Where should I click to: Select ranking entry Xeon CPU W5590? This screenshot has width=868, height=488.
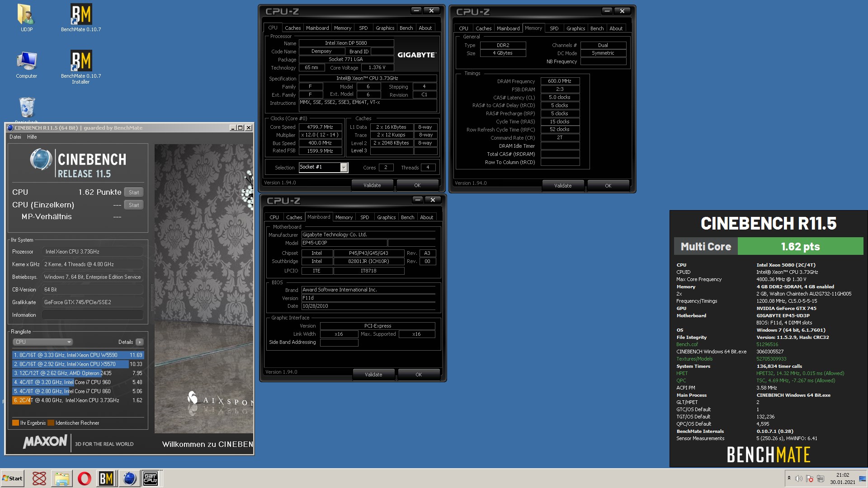tap(78, 355)
